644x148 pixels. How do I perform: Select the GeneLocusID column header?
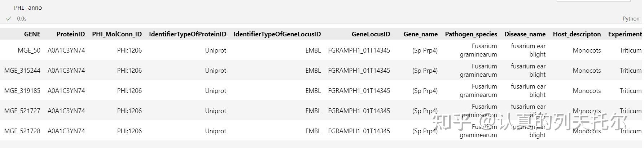coord(371,34)
